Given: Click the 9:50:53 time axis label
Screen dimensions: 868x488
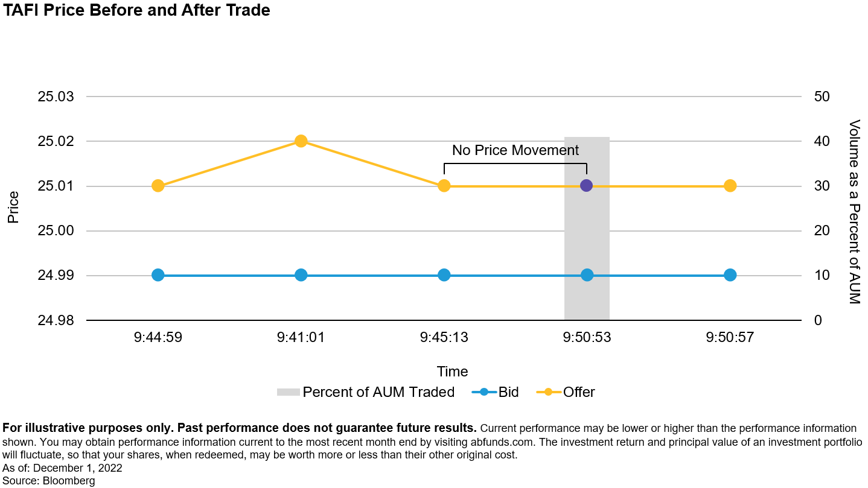Looking at the screenshot, I should tap(587, 337).
